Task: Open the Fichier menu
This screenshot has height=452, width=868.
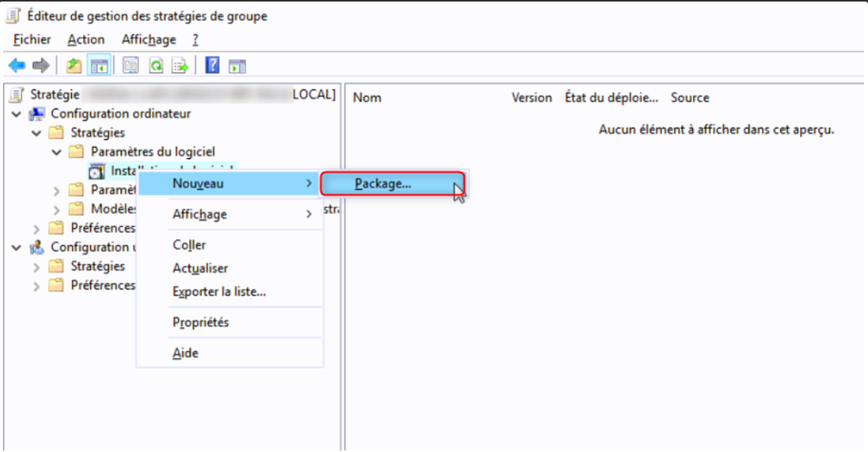Action: (x=32, y=40)
